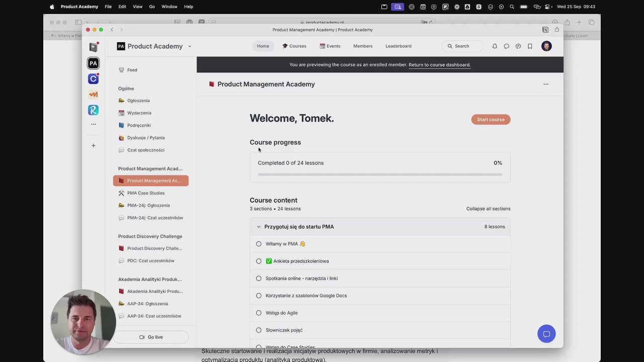Mark Ankieta przedszkoleniowa lesson circle
This screenshot has height=362, width=644.
tap(259, 261)
